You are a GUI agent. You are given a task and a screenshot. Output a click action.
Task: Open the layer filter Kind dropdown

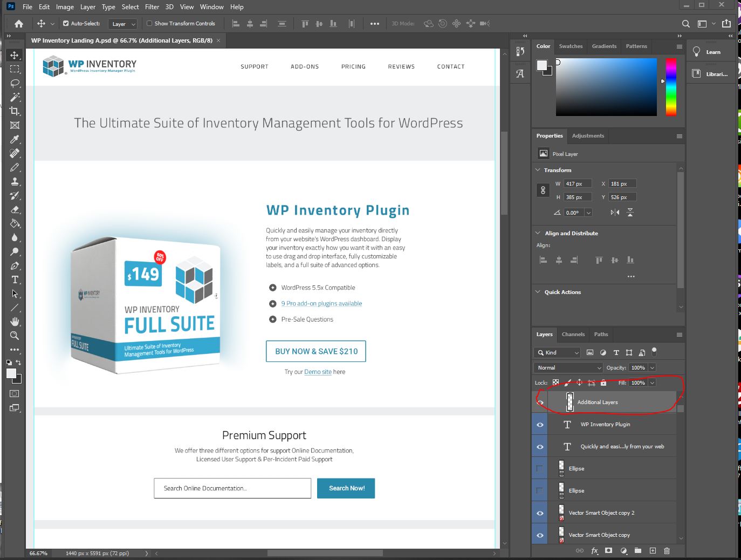click(558, 352)
